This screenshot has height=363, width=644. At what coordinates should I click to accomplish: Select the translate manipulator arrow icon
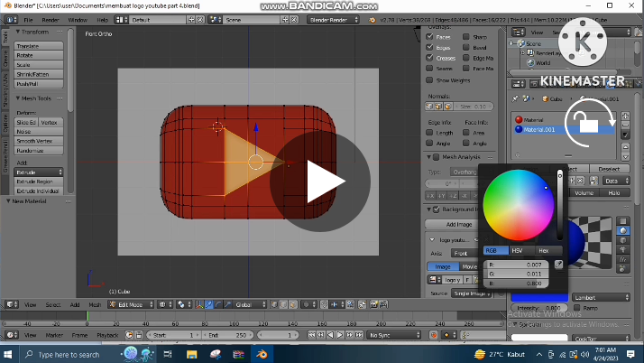(x=208, y=304)
